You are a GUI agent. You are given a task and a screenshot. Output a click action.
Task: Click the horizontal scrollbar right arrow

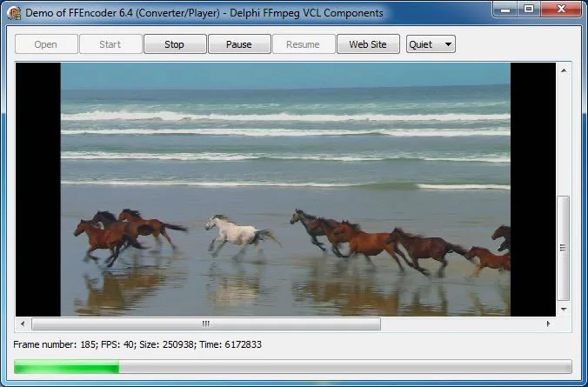548,324
